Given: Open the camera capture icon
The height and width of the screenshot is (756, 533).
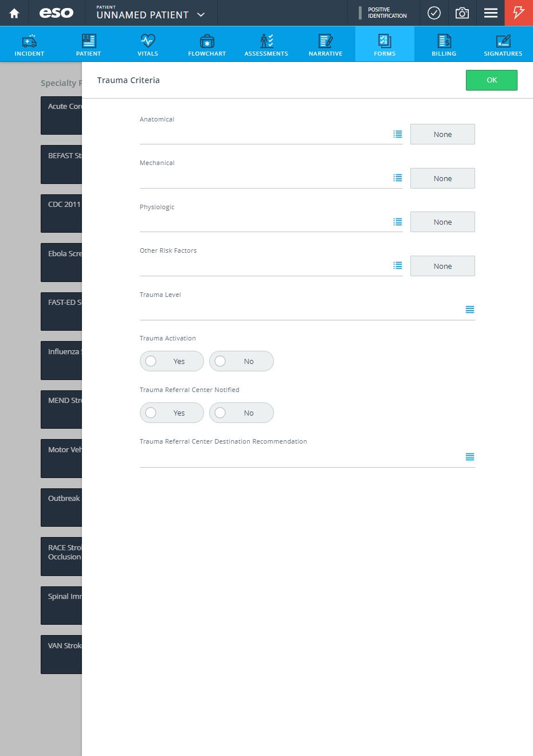Looking at the screenshot, I should [x=462, y=13].
